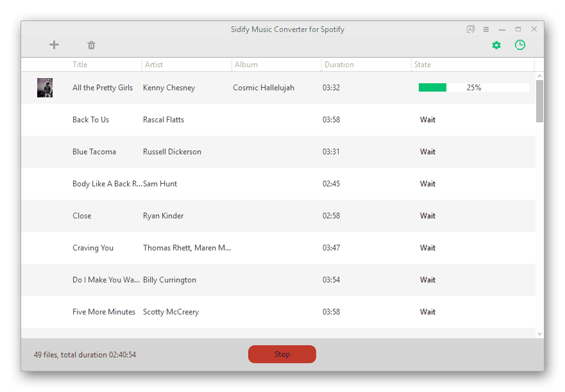Open the converted history clock icon
This screenshot has width=565, height=392.
tap(520, 45)
